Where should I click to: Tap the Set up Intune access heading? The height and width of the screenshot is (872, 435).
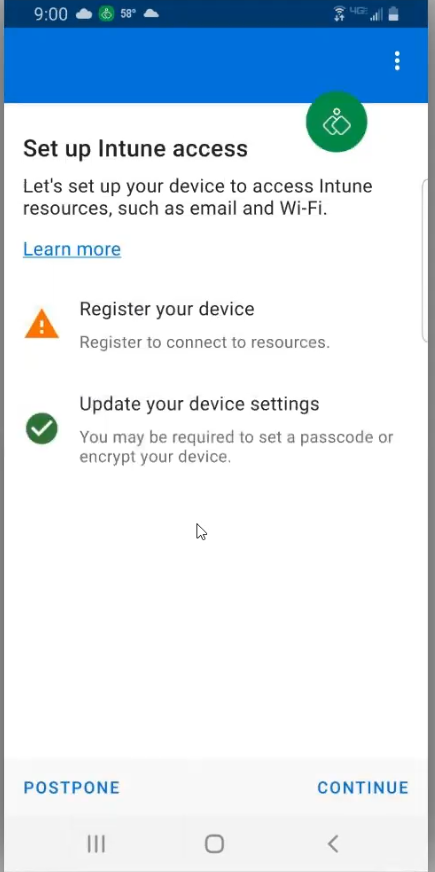click(x=135, y=149)
